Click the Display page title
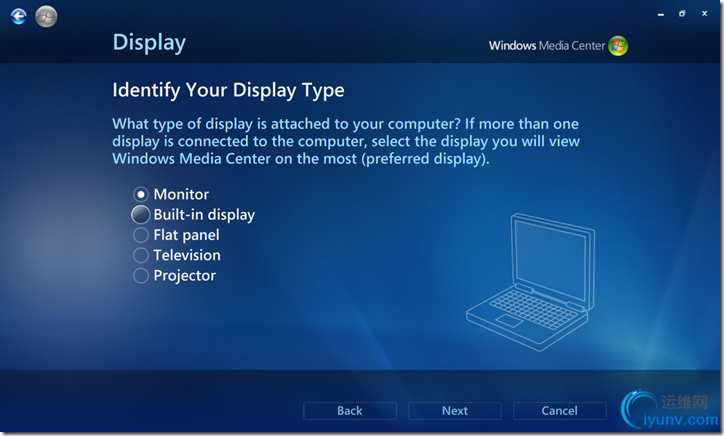This screenshot has width=724, height=436. (x=149, y=43)
